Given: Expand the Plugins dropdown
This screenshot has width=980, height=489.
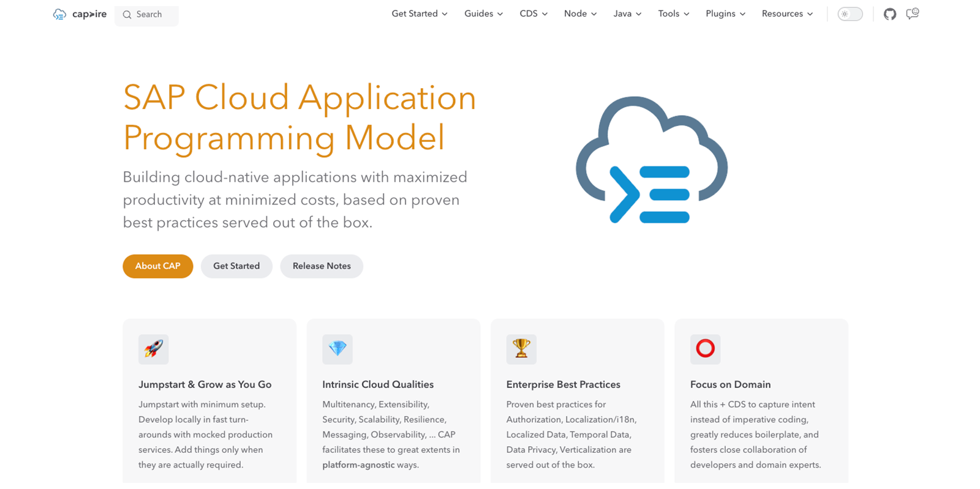Looking at the screenshot, I should [725, 14].
